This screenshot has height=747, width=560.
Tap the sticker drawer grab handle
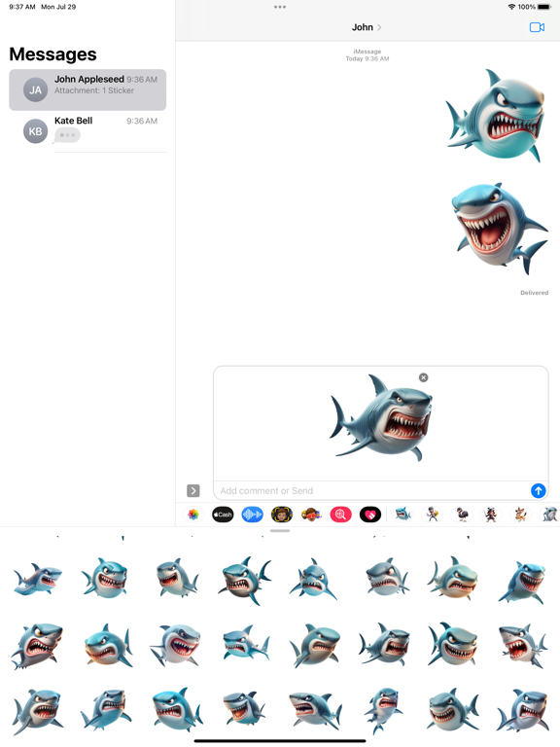coord(280,531)
